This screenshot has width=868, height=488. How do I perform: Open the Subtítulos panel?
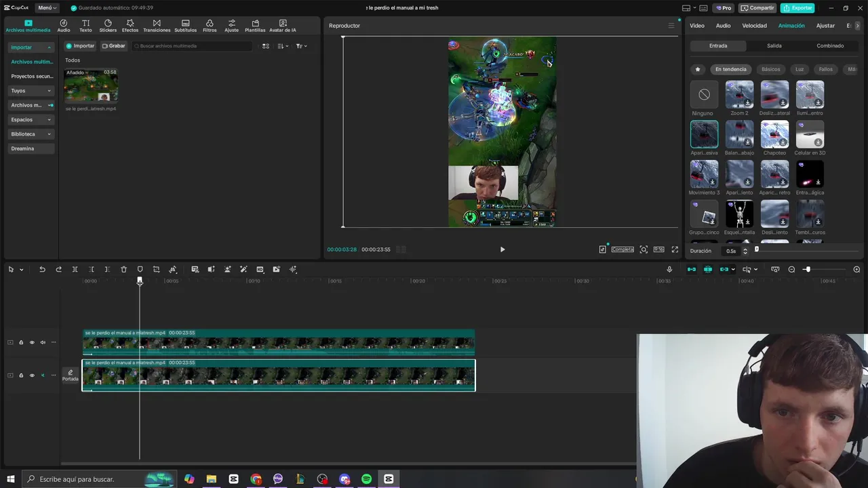[x=185, y=26]
